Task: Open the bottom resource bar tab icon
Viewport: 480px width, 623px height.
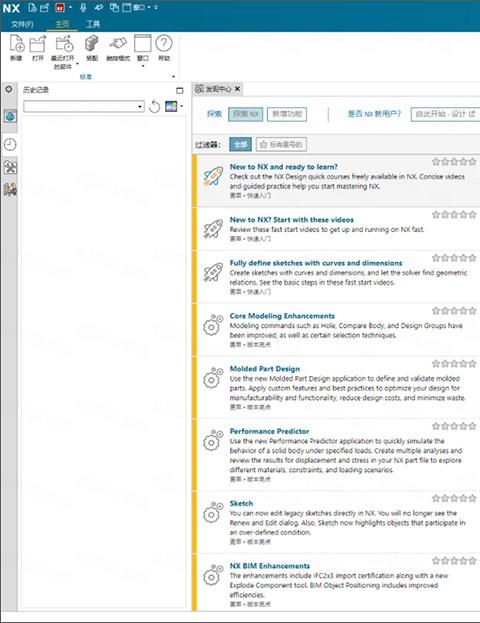Action: coord(10,189)
